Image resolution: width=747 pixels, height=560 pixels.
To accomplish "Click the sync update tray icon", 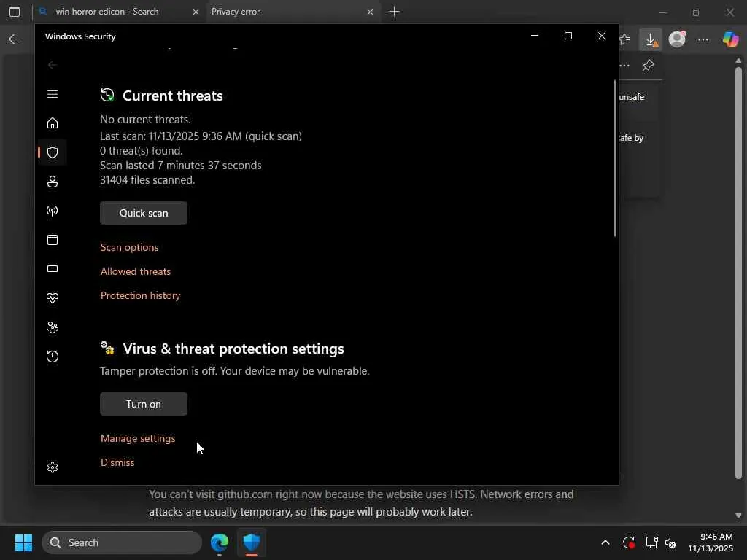I will [628, 542].
